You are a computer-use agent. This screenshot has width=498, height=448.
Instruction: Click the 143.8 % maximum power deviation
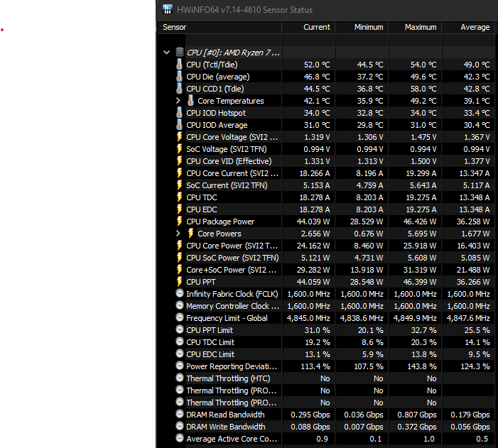click(421, 366)
